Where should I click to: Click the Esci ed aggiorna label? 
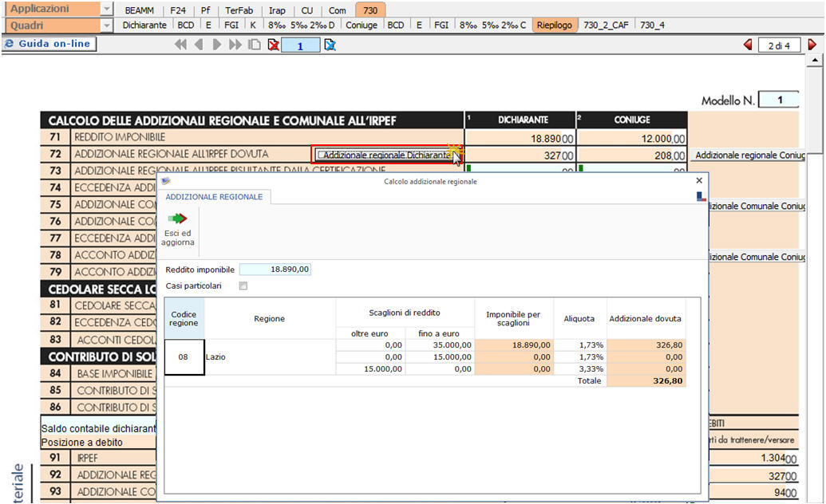177,238
